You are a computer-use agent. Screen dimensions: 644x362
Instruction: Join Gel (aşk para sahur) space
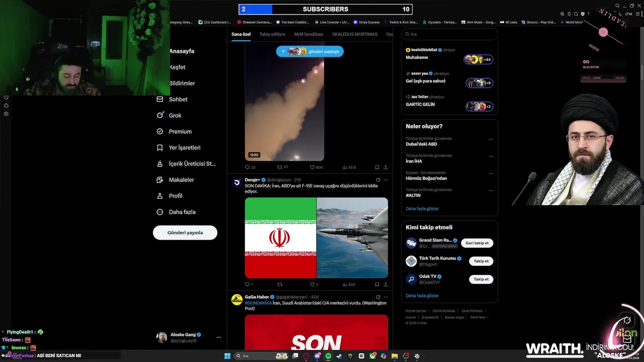pos(479,83)
